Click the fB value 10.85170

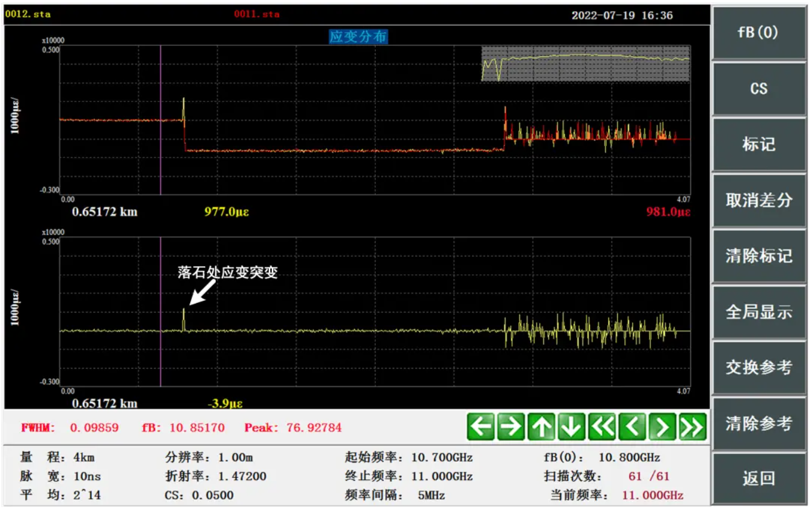tap(197, 428)
